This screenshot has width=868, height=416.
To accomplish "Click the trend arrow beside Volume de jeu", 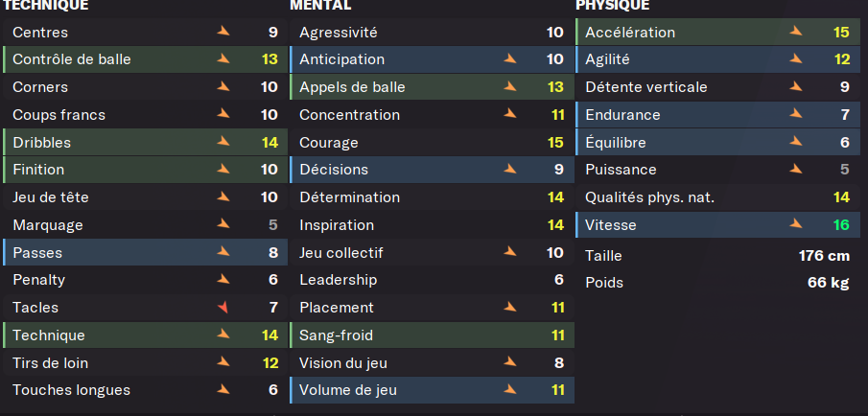I will 510,389.
